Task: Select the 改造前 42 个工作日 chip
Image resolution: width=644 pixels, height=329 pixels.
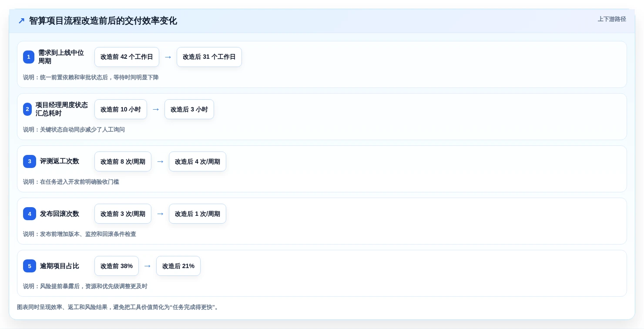Action: pos(127,57)
